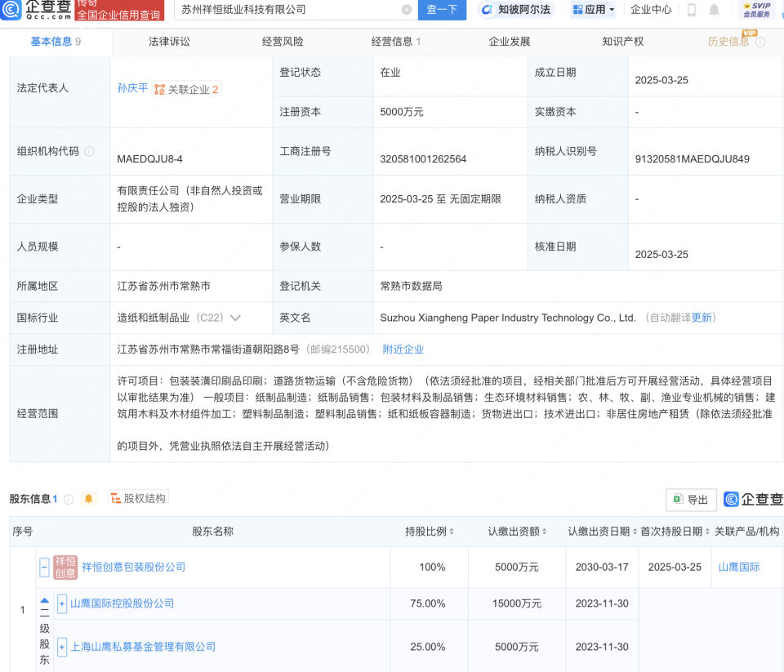Clear the search box text
The width and height of the screenshot is (784, 672).
tap(407, 10)
